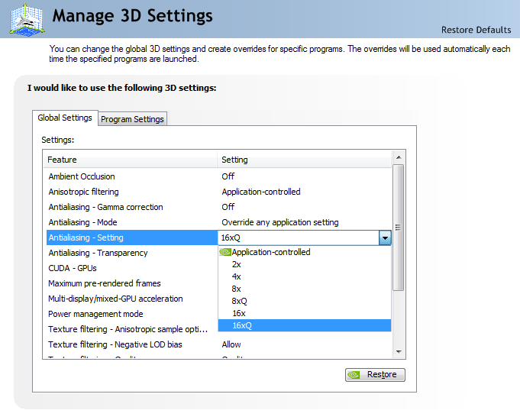Select Multi-display/mixed-GPU acceleration row
Screen dimensions: 520x420
coord(132,299)
